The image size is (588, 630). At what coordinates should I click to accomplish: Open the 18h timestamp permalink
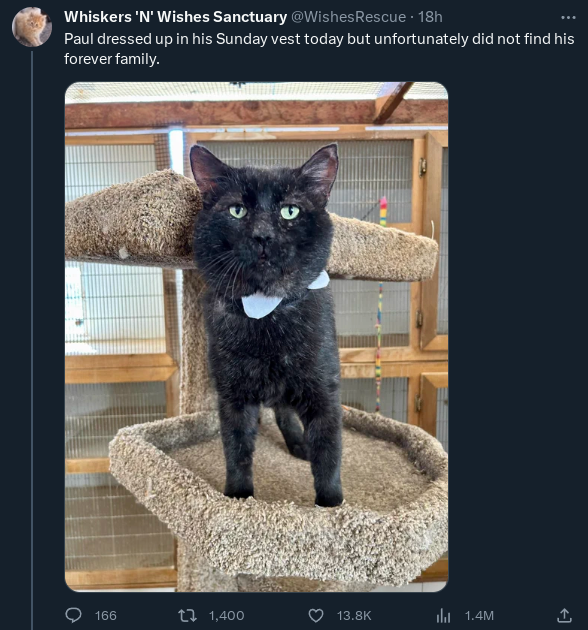pyautogui.click(x=430, y=17)
